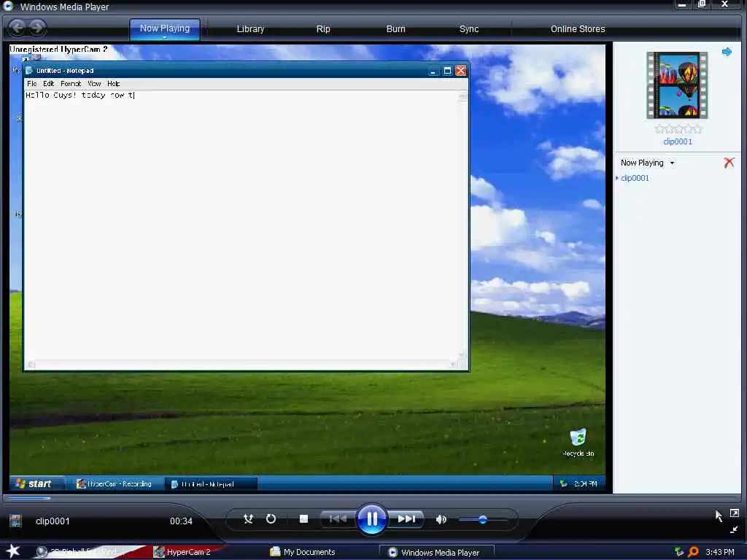This screenshot has height=560, width=747.
Task: Click the Forward navigation arrow
Action: tap(37, 28)
